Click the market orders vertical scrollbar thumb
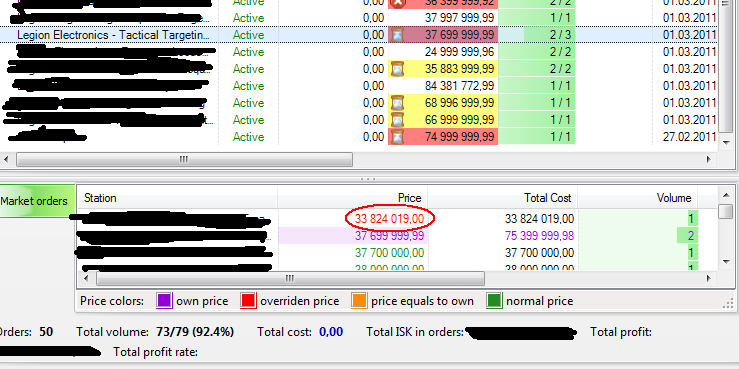This screenshot has width=739, height=369. 726,211
